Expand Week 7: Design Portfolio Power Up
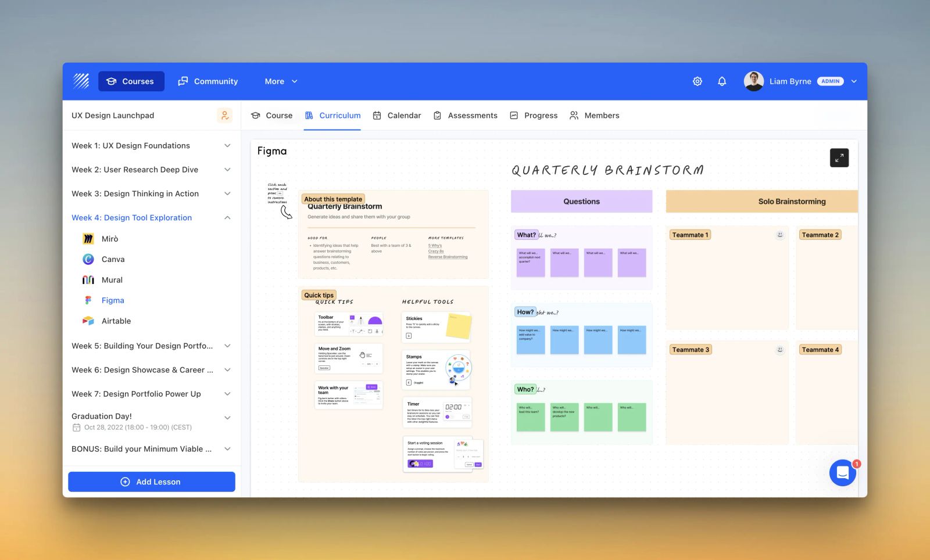This screenshot has height=560, width=930. [x=227, y=394]
